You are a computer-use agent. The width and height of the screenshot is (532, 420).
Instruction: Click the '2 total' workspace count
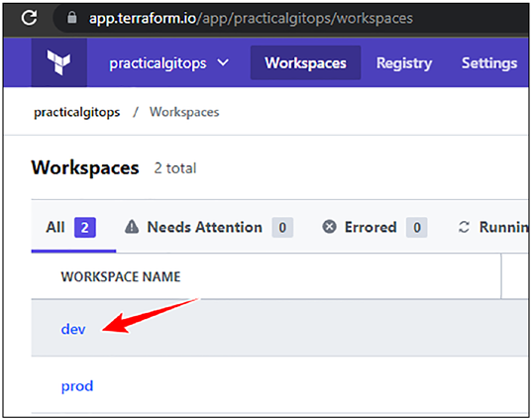175,168
